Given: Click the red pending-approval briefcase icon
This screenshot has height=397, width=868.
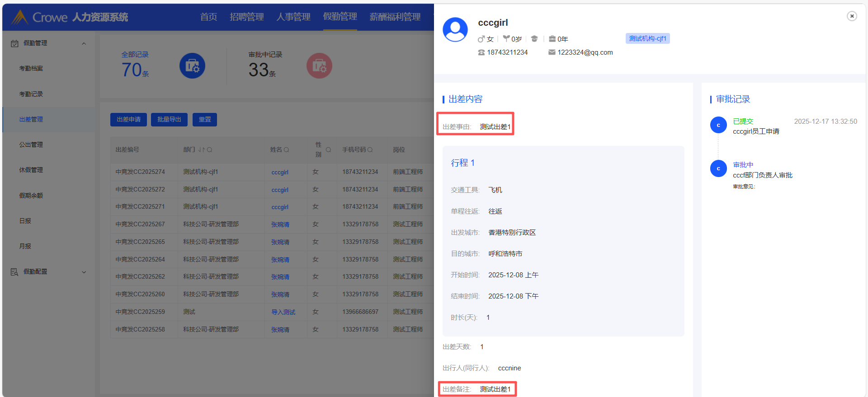Looking at the screenshot, I should [x=319, y=66].
